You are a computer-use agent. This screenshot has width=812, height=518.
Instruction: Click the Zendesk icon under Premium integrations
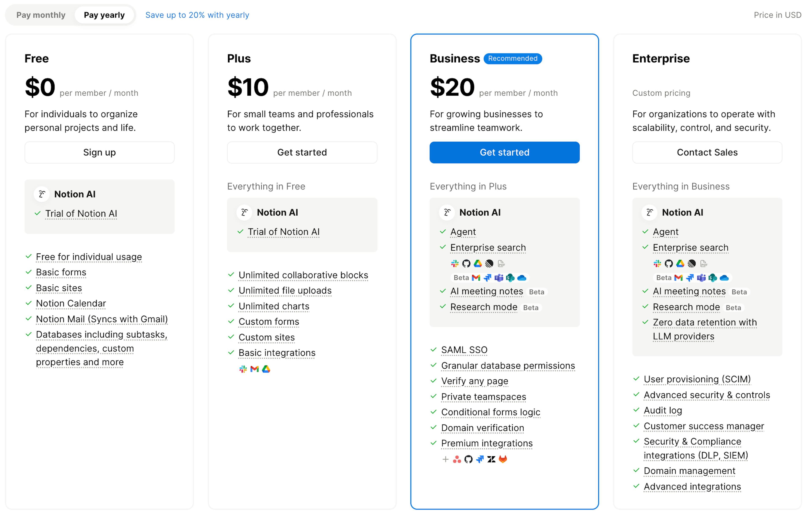491,459
